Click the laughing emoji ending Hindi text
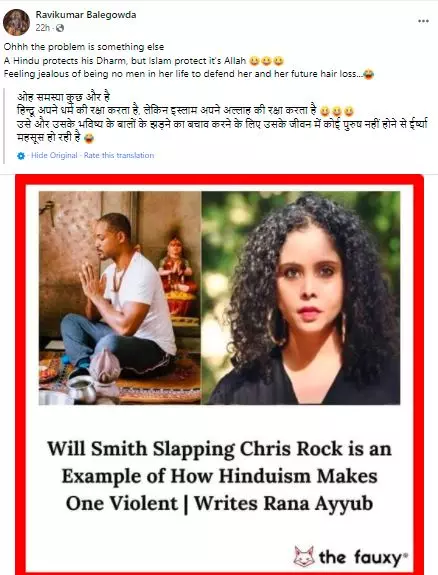The height and width of the screenshot is (575, 438). pos(88,139)
